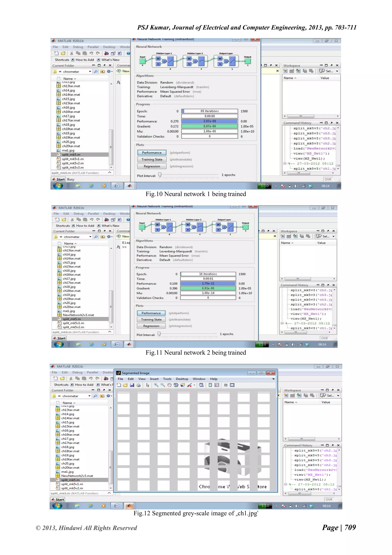The width and height of the screenshot is (392, 555).
Task: Click the Training State button in Fig.11
Action: [x=151, y=319]
